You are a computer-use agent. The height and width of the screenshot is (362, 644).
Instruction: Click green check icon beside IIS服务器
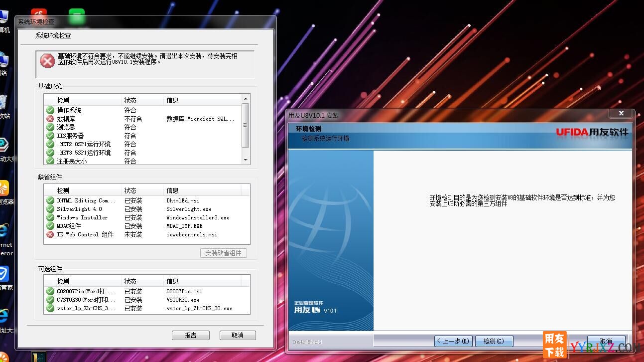tap(50, 136)
